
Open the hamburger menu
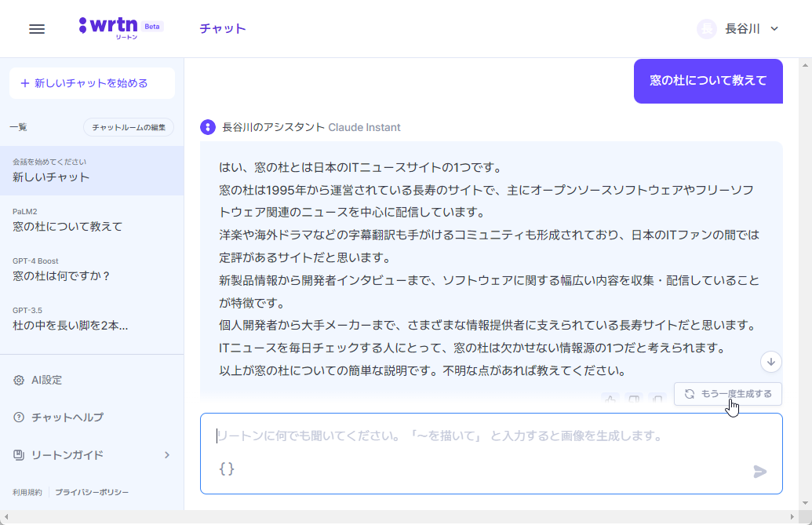[37, 29]
